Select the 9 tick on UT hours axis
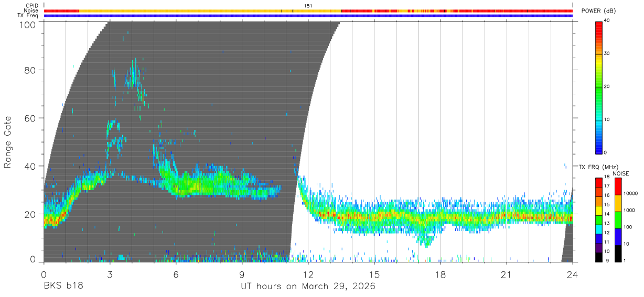 coord(242,274)
